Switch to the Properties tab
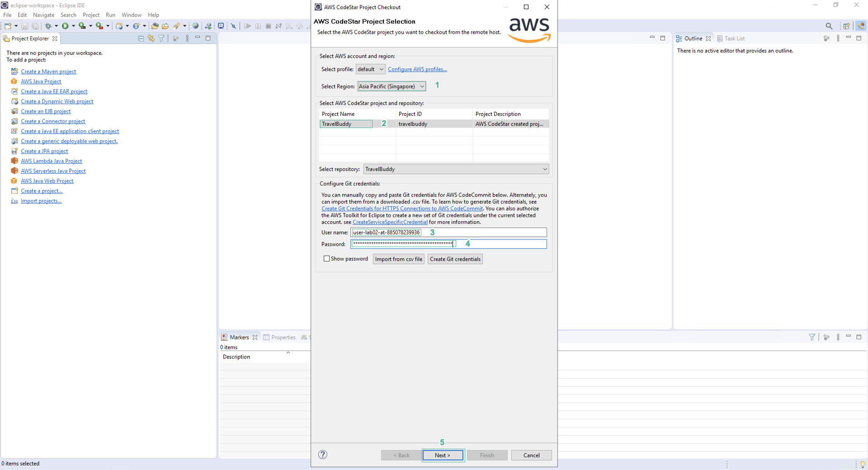Screen dimensions: 868x470 pyautogui.click(x=279, y=337)
